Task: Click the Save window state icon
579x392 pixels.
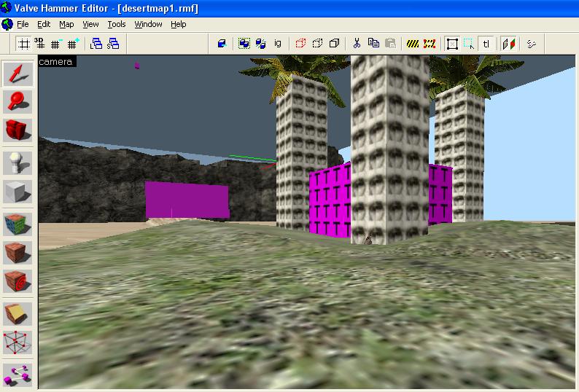Action: tap(113, 44)
